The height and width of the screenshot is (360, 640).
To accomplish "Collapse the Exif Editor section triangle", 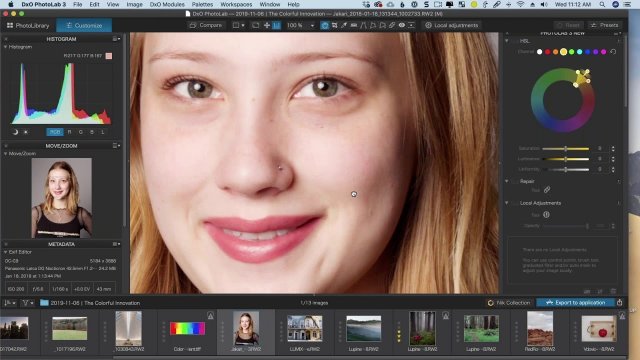I will [5, 252].
